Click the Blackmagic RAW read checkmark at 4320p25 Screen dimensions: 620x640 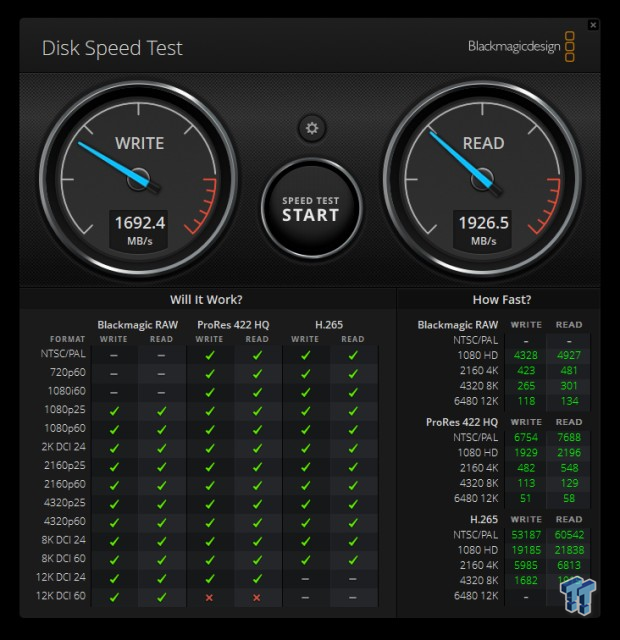click(x=162, y=504)
